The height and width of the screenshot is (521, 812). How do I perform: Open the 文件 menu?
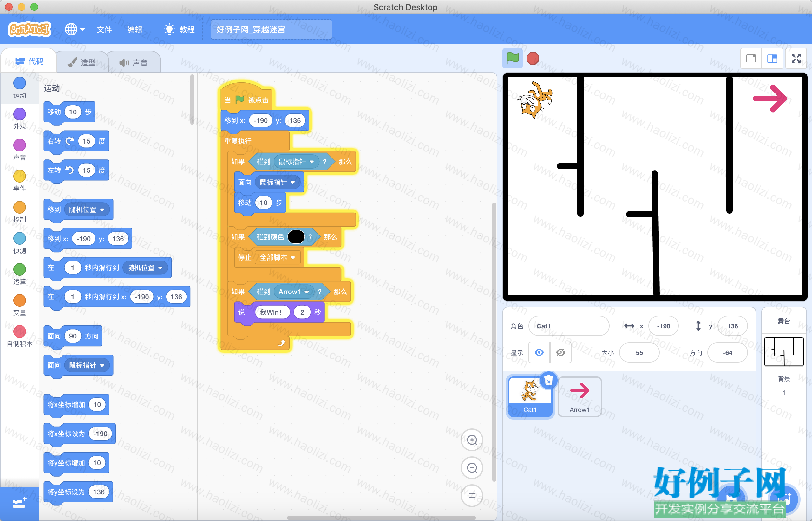pos(104,29)
